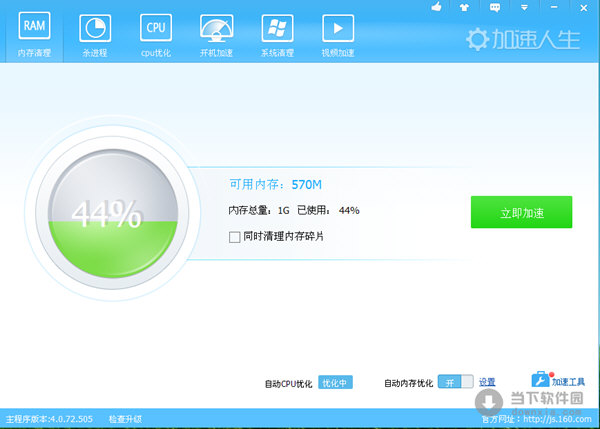Go to the 开机加速 tab
Image resolution: width=600 pixels, height=429 pixels.
pos(217,35)
